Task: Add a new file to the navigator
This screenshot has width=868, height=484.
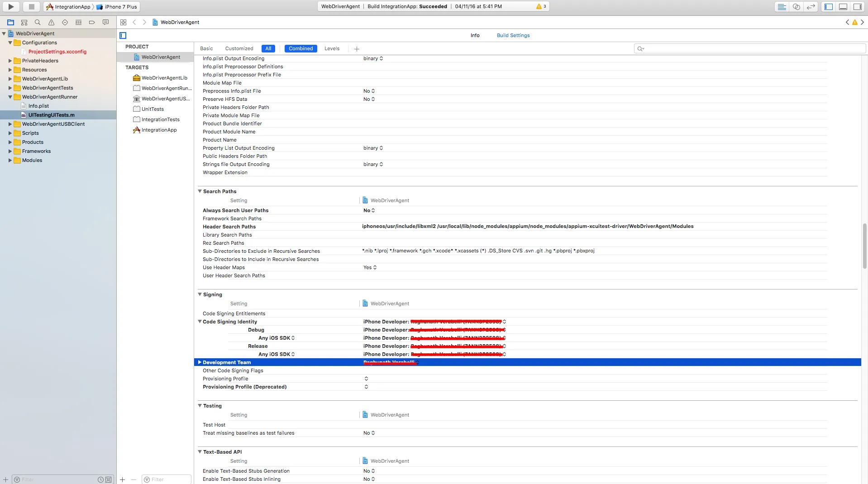Action: 5,479
